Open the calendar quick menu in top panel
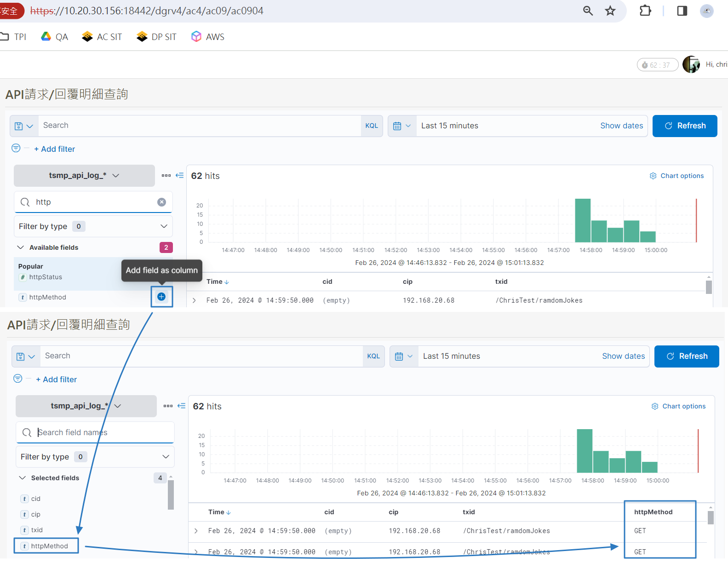This screenshot has width=728, height=563. coord(402,126)
